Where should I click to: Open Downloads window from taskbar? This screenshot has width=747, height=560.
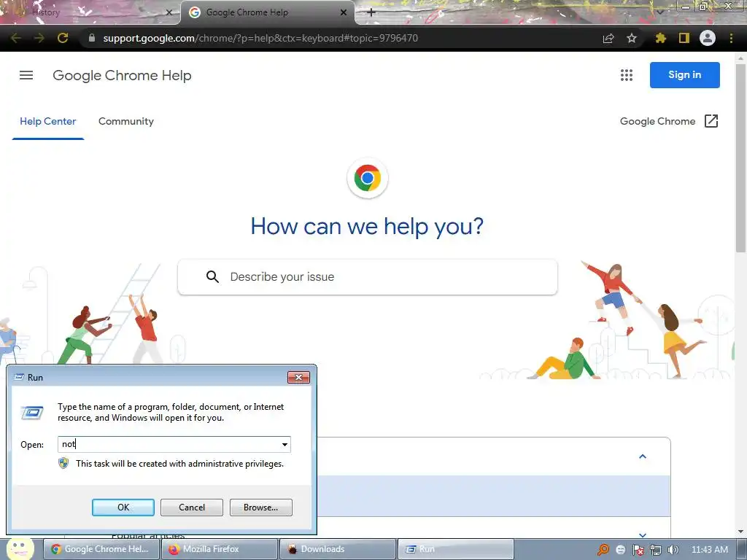coord(337,549)
